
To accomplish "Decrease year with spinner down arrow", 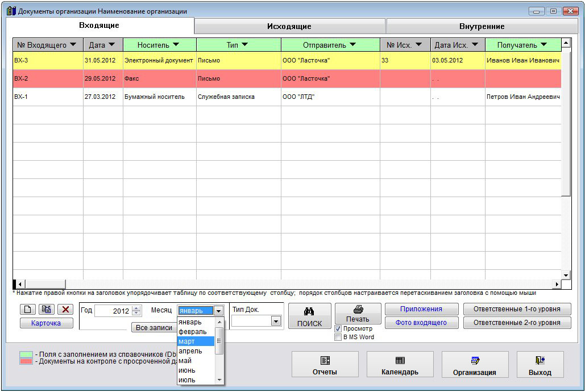I will (136, 313).
